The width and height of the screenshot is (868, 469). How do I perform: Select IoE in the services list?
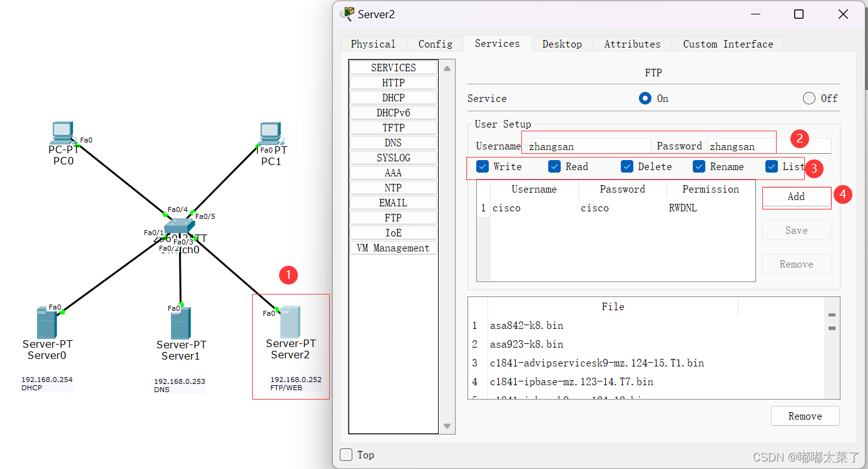(394, 233)
